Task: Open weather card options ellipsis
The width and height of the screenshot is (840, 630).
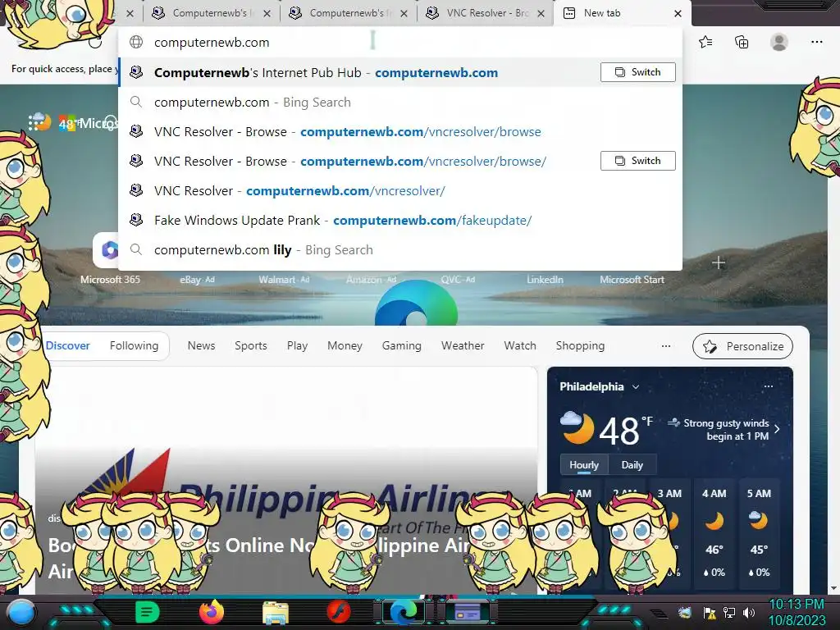Action: point(768,386)
